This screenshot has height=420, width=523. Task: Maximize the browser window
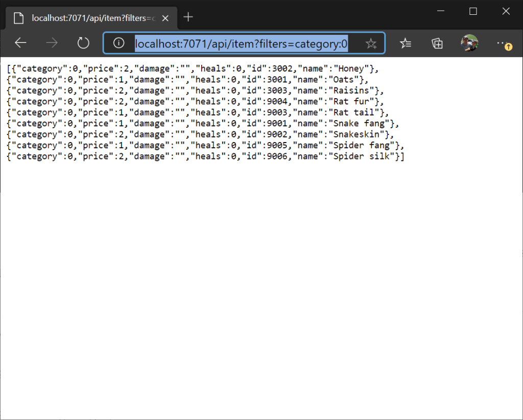tap(473, 11)
